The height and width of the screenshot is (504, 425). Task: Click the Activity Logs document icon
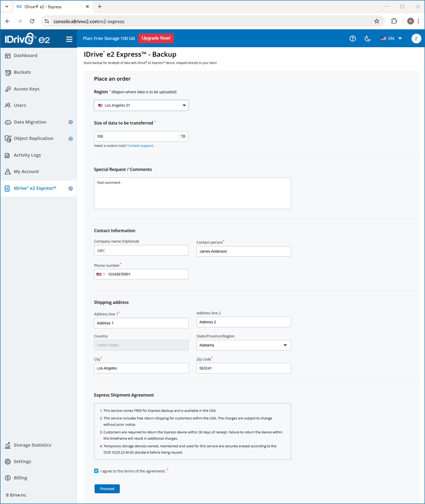pos(8,155)
